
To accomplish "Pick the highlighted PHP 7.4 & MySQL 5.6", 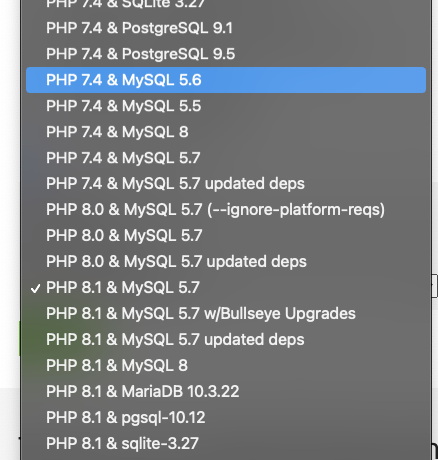I will click(x=226, y=80).
